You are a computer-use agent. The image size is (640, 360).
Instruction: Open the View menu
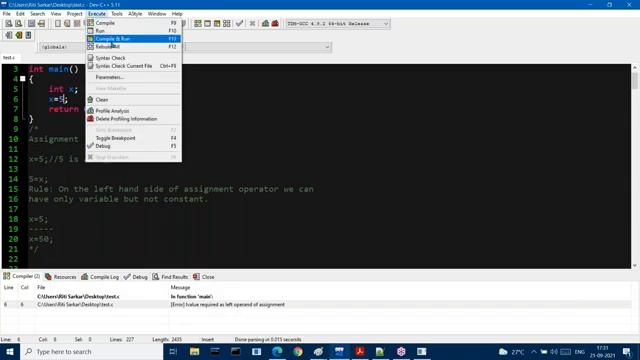pyautogui.click(x=56, y=14)
